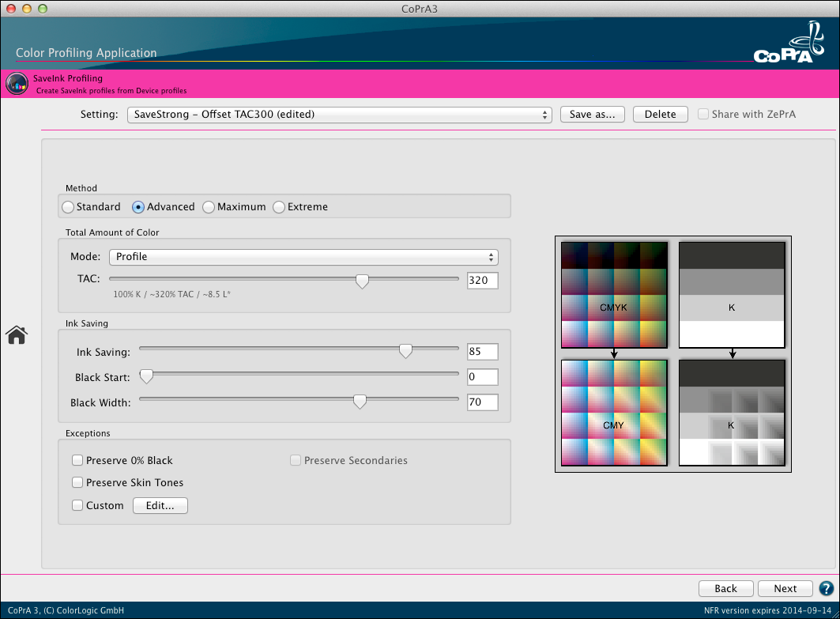
Task: Toggle Share with ZePrA
Action: [703, 114]
